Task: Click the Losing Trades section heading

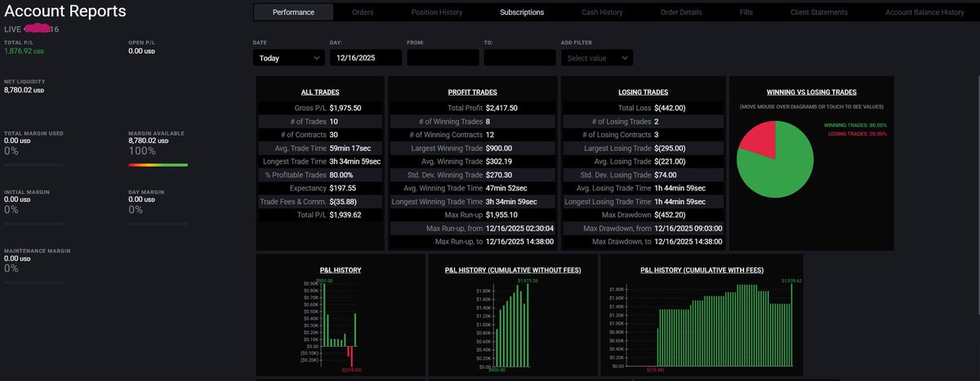Action: tap(643, 92)
